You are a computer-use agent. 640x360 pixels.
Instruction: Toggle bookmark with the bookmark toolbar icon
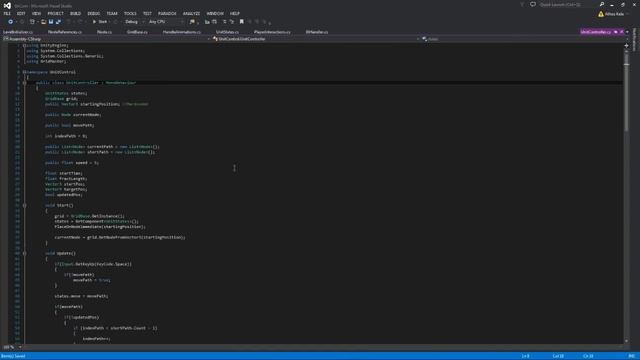[x=242, y=22]
